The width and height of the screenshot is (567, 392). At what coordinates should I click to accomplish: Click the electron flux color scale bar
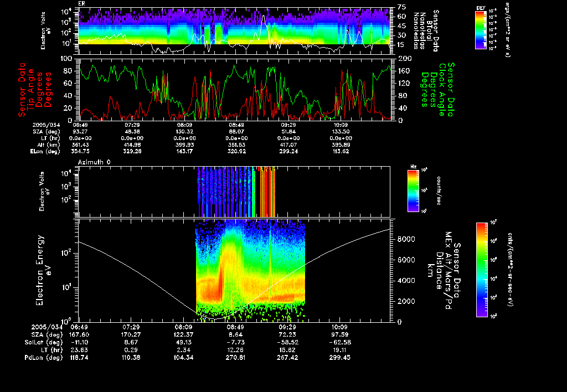click(x=482, y=270)
